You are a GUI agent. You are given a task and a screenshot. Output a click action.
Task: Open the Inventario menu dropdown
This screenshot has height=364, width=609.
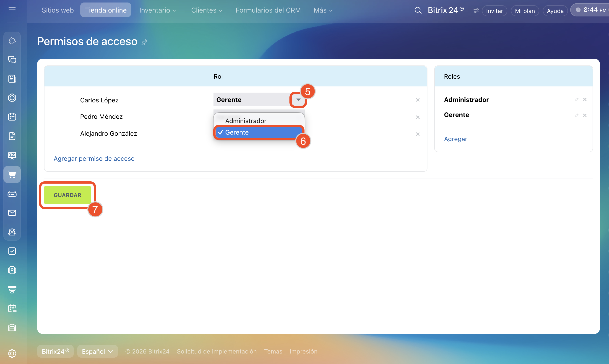point(157,10)
